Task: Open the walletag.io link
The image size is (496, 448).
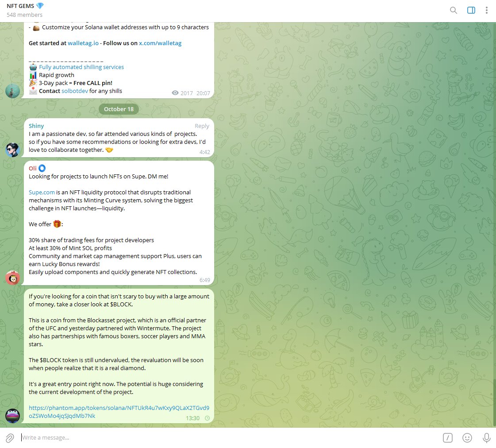Action: click(x=83, y=43)
